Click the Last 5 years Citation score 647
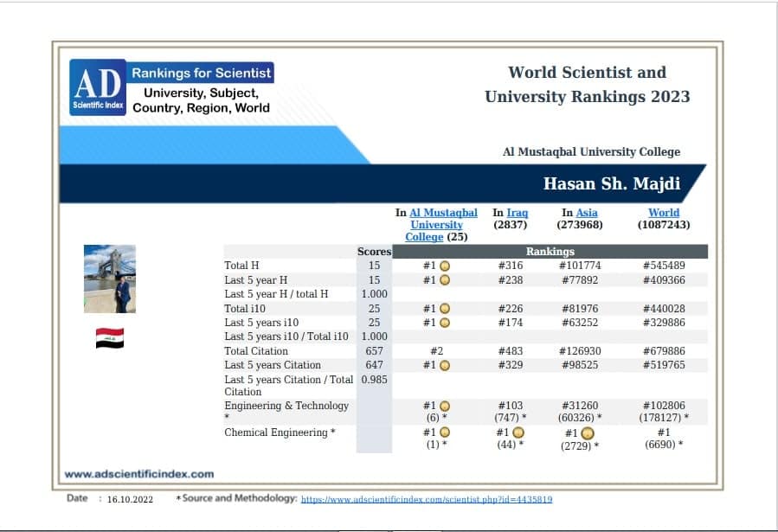 [x=374, y=365]
